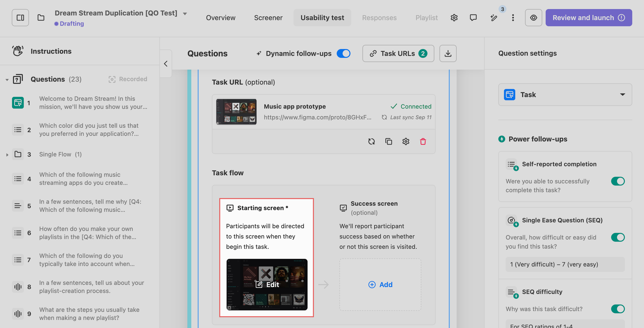Open the three-dot more options menu
The image size is (644, 328).
(x=513, y=18)
